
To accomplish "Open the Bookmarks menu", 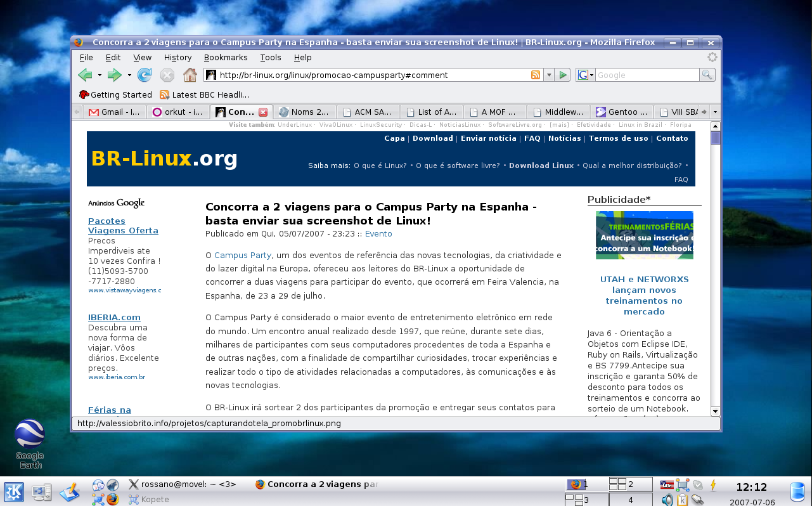I will pyautogui.click(x=226, y=57).
